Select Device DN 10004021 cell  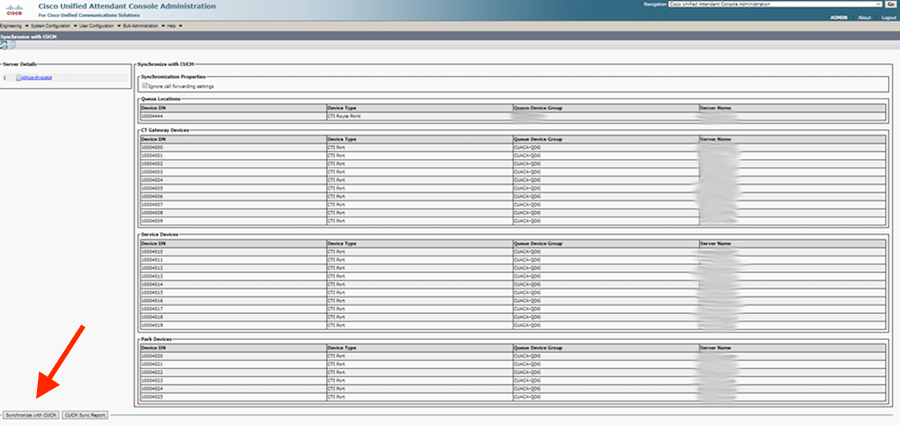point(233,364)
